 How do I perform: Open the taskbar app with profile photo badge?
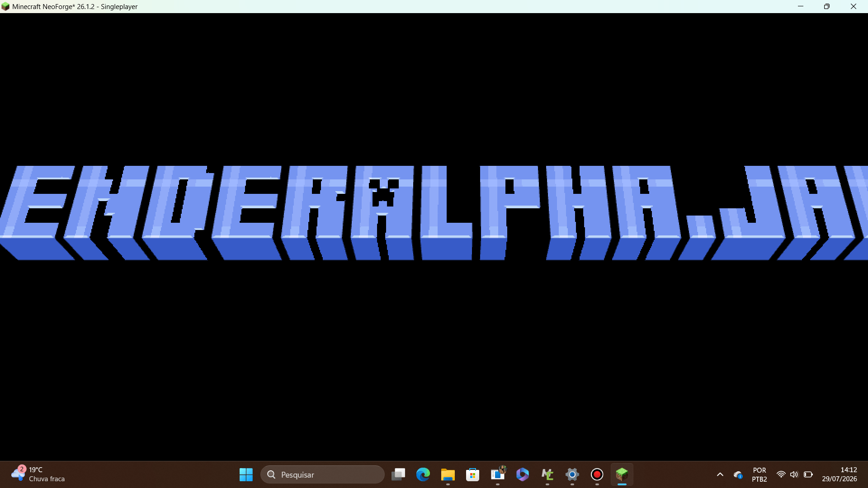(x=498, y=474)
